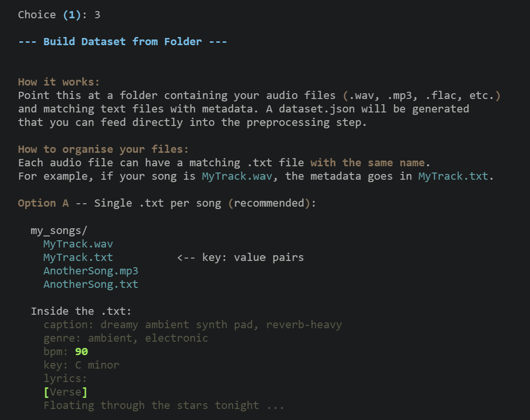Select the my_songs/ folder line
The width and height of the screenshot is (530, 420).
pos(59,231)
